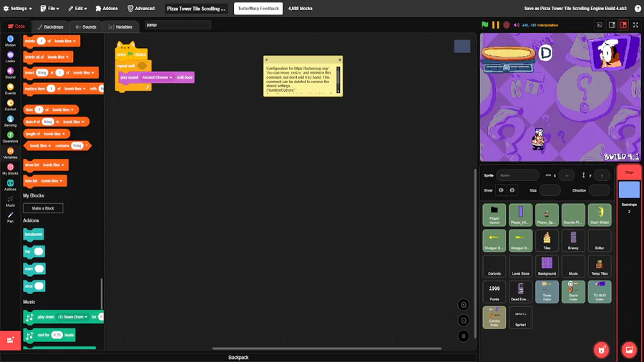Switch to the Code tab

click(16, 26)
